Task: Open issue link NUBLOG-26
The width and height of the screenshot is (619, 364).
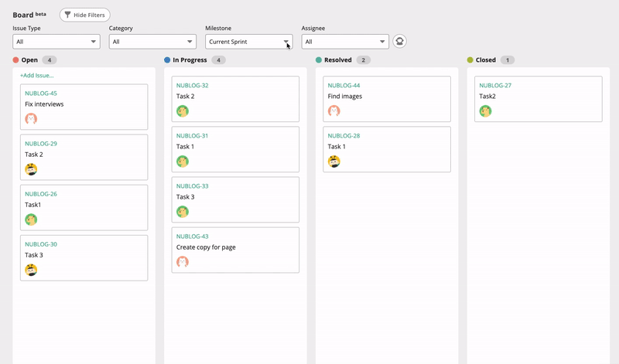Action: click(x=41, y=194)
